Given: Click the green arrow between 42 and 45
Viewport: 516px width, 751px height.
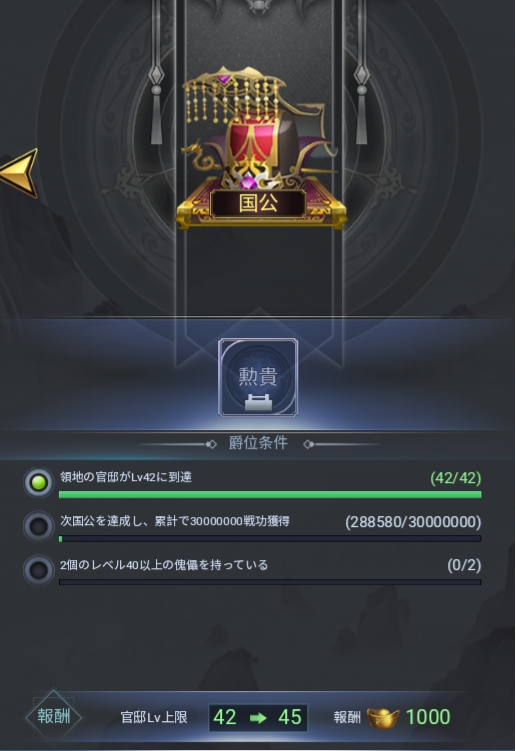Looking at the screenshot, I should 258,717.
